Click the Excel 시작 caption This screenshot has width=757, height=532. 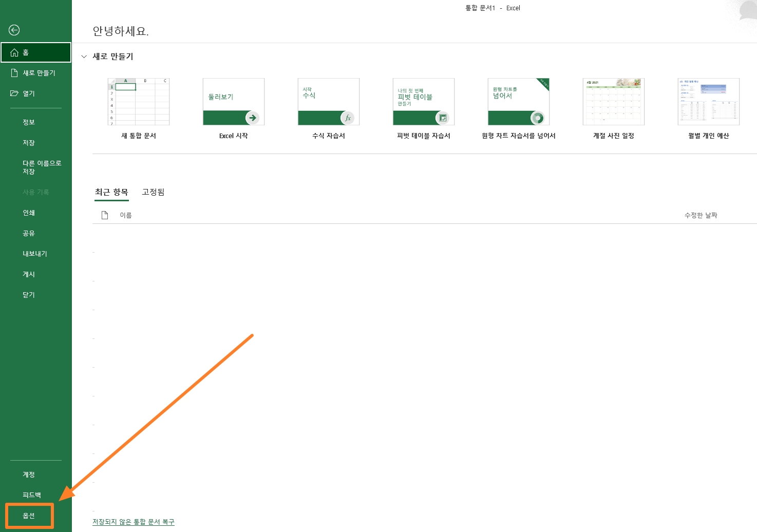(234, 136)
